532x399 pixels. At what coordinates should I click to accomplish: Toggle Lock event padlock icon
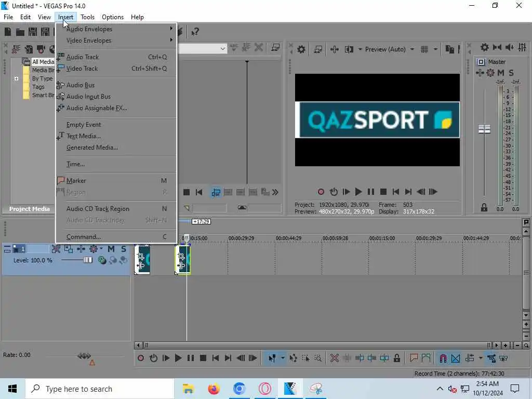point(396,358)
